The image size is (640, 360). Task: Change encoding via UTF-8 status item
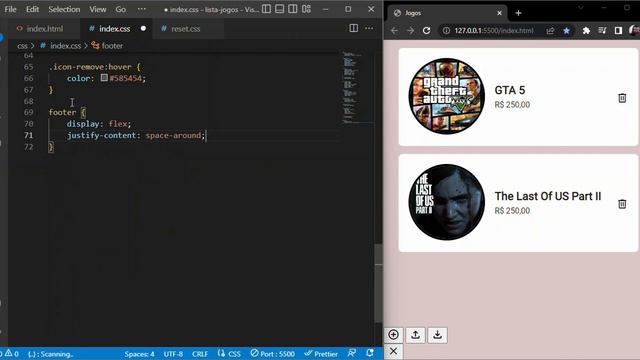point(173,354)
